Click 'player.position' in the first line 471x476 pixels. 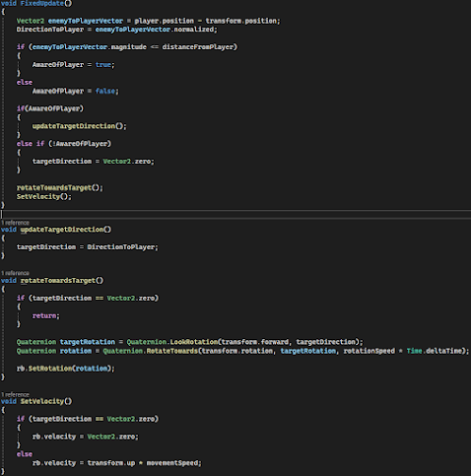[x=165, y=21]
